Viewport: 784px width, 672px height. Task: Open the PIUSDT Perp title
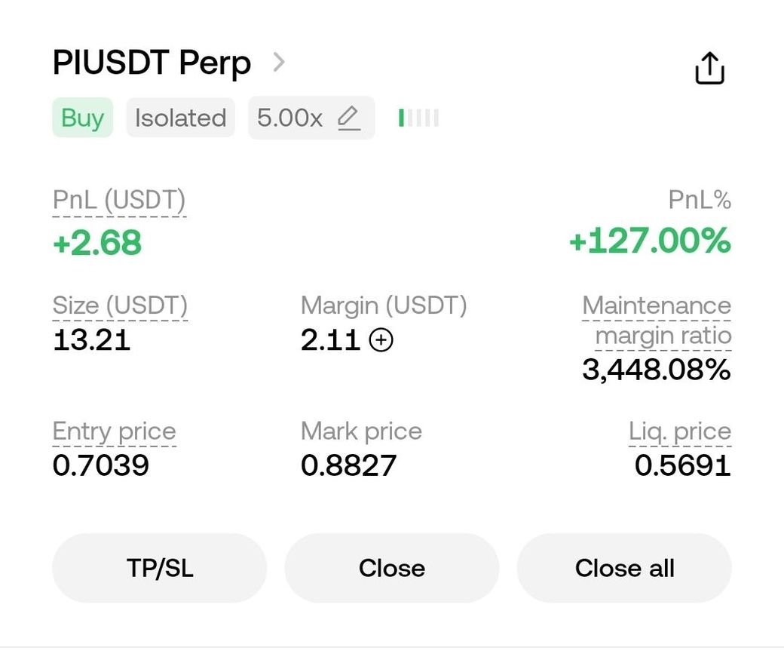[x=152, y=63]
